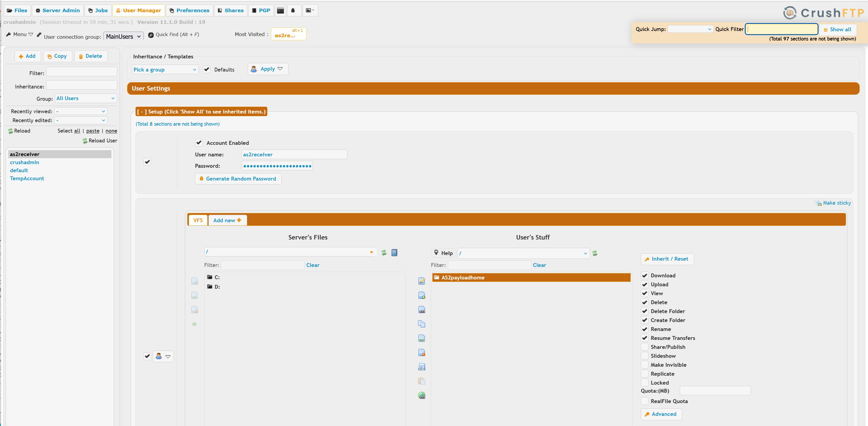Image resolution: width=868 pixels, height=426 pixels.
Task: Click the floppy disk save page icon
Action: point(422,367)
